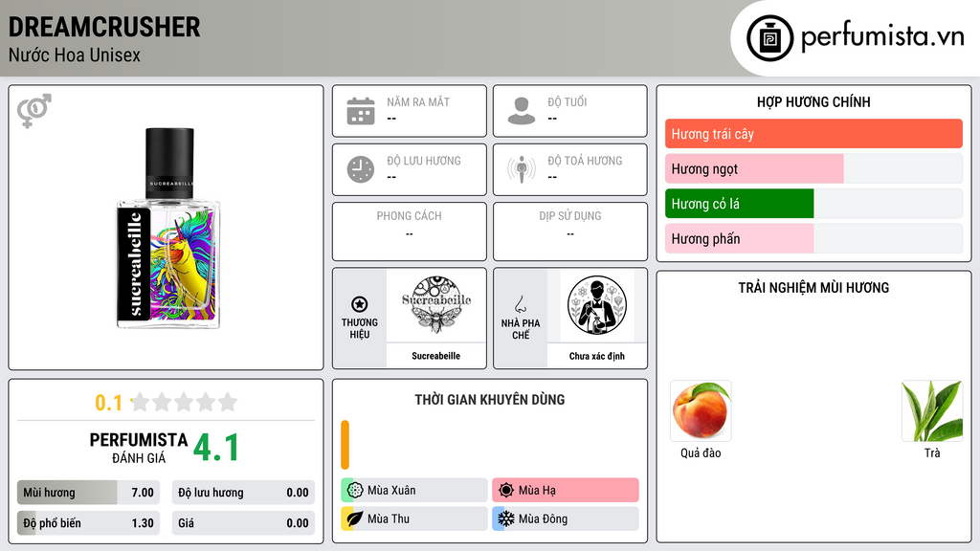Viewport: 980px width, 551px height.
Task: Click the star badge icon above Thương hiệu
Action: click(x=360, y=304)
